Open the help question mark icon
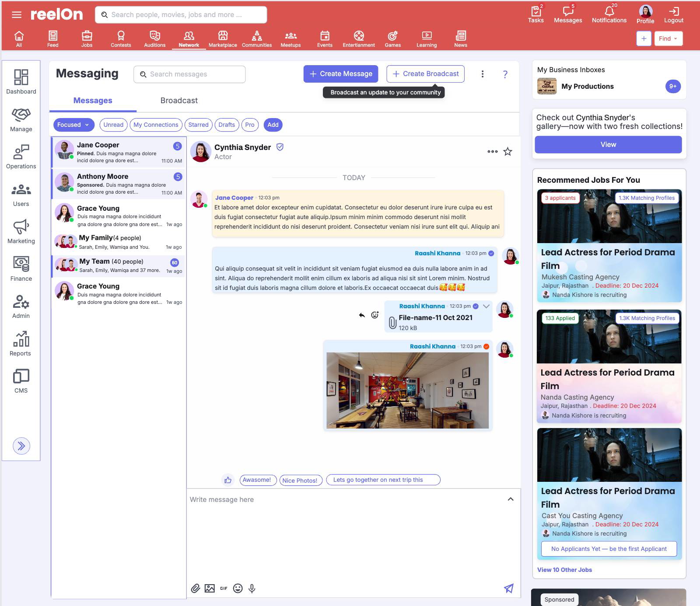Screen dimensions: 700x606 [x=505, y=74]
